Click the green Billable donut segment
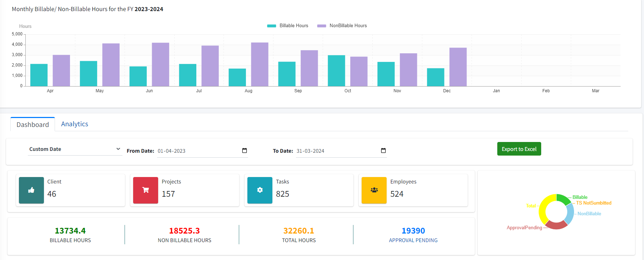644x260 pixels. point(563,199)
